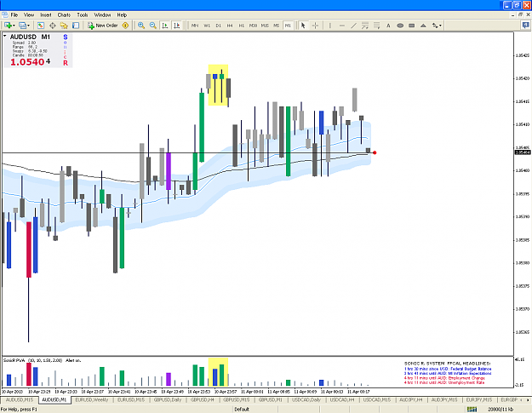Screen dimensions: 532x413
Task: Click the New Order button
Action: (103, 26)
